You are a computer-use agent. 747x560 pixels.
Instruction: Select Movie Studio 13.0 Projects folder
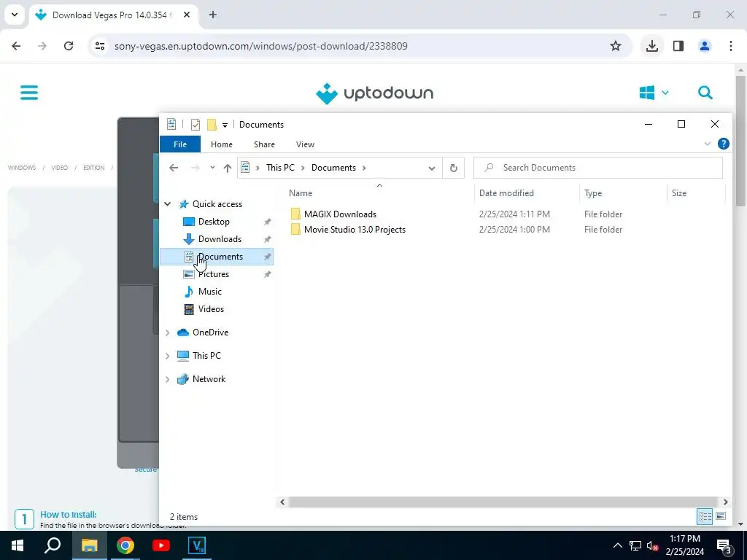coord(355,230)
